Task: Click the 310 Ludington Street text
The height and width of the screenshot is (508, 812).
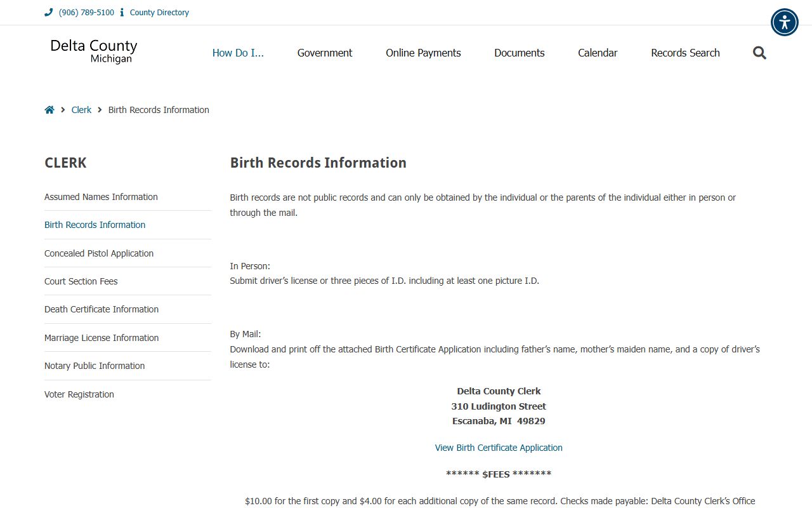Action: pyautogui.click(x=499, y=406)
